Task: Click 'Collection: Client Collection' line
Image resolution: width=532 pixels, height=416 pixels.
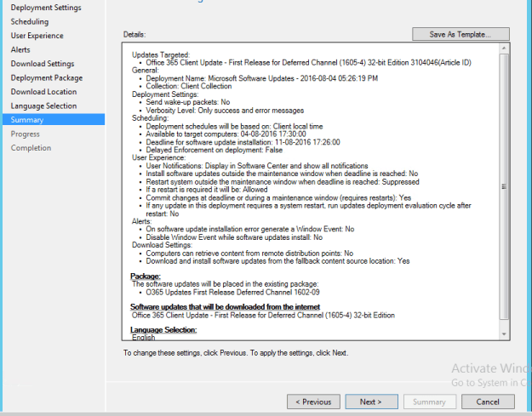Action: (189, 86)
